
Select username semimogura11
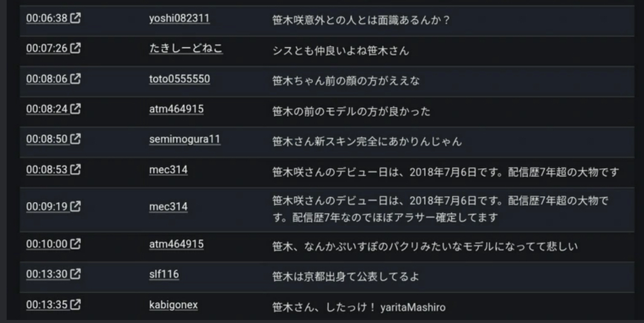click(x=184, y=140)
